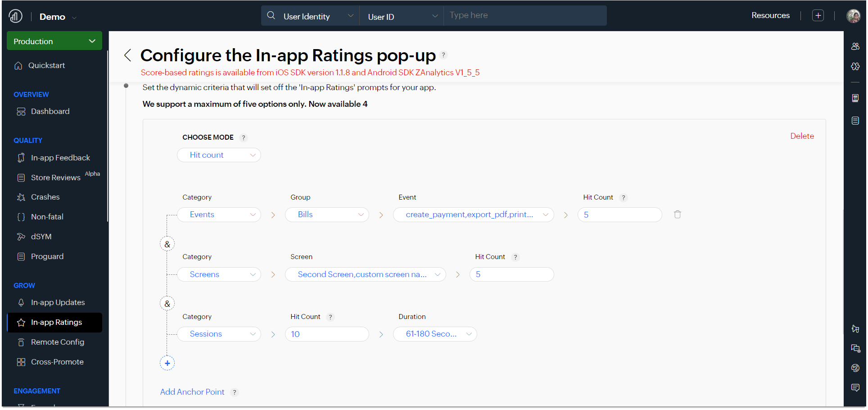Click the red Delete link
The width and height of the screenshot is (868, 410).
pyautogui.click(x=802, y=136)
